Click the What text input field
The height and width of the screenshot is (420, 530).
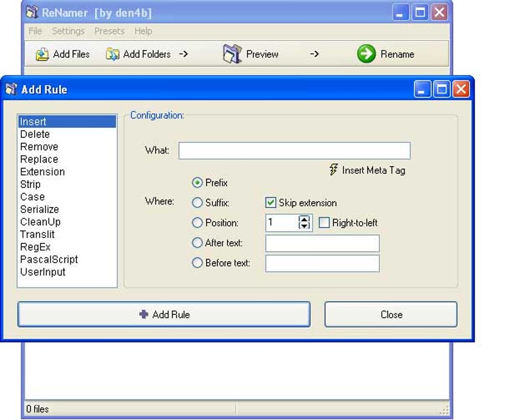(295, 151)
